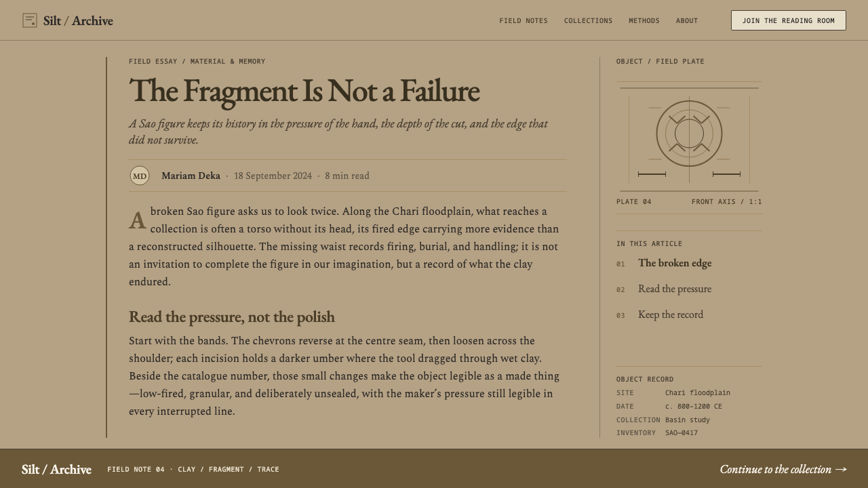This screenshot has height=488, width=868.
Task: Click the Basin study collection value
Action: [x=688, y=420]
